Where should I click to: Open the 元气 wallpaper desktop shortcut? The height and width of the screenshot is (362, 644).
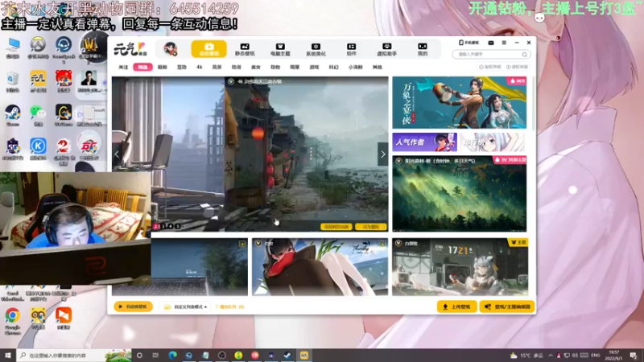coord(38,82)
